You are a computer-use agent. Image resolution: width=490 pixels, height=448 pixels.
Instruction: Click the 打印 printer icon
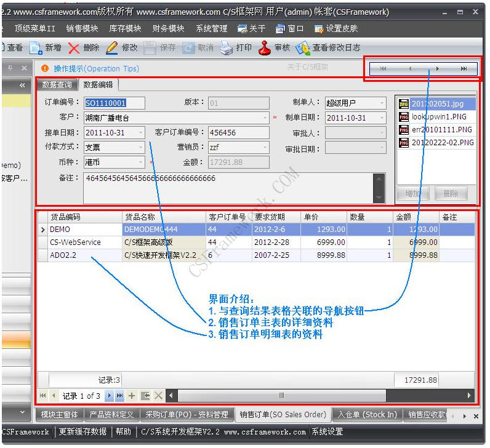[227, 48]
